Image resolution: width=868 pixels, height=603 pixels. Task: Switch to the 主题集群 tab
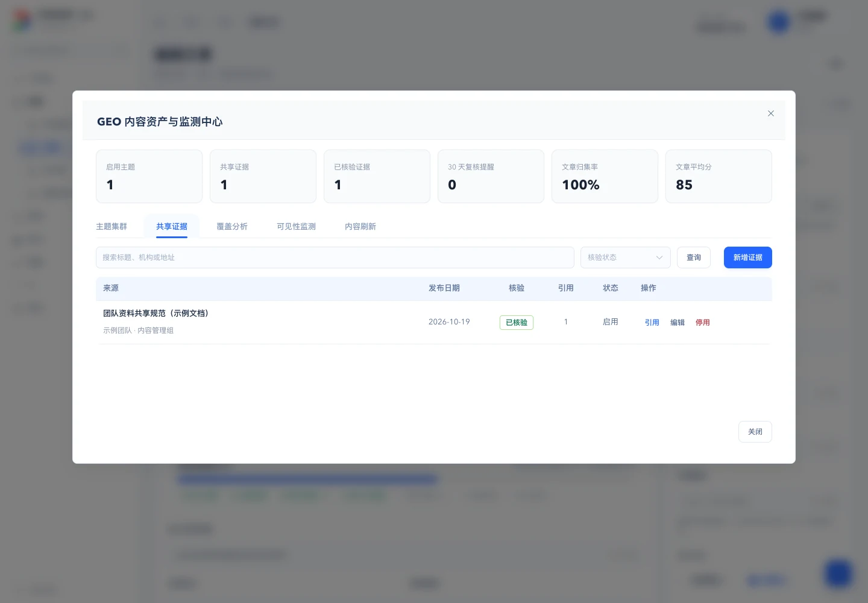coord(112,227)
